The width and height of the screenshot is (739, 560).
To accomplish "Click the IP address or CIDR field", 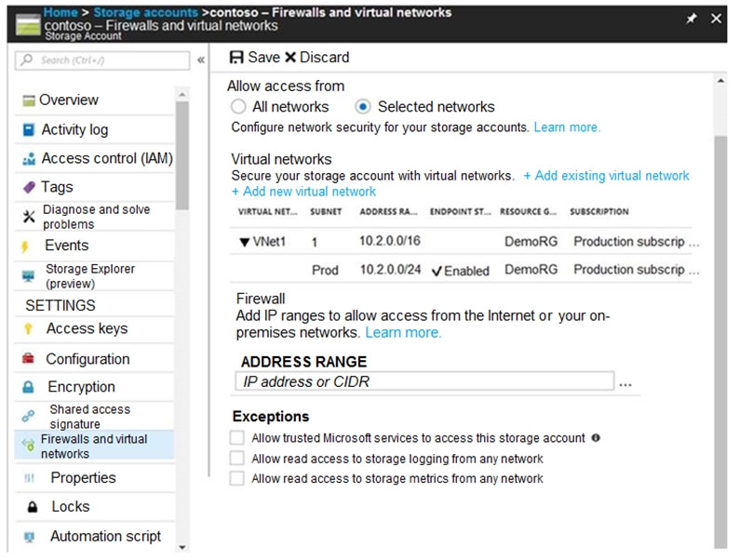I will pyautogui.click(x=424, y=381).
